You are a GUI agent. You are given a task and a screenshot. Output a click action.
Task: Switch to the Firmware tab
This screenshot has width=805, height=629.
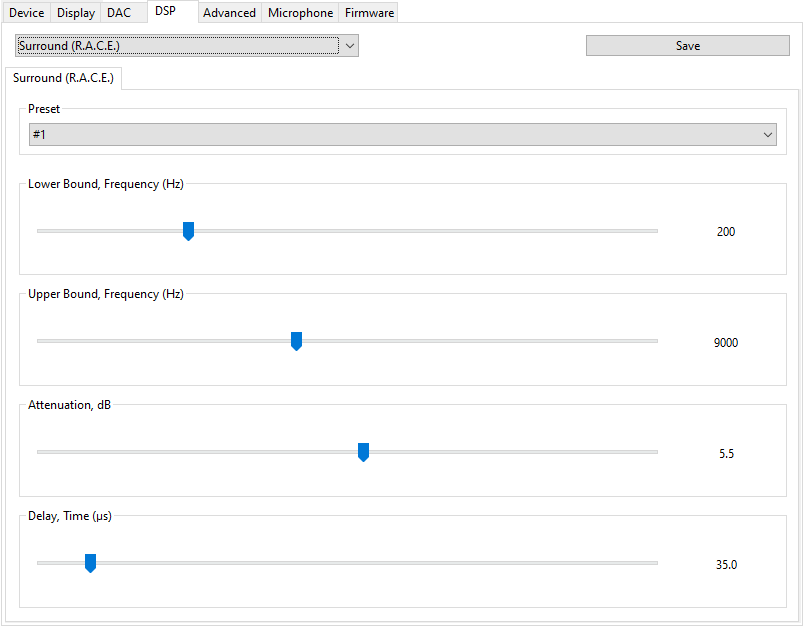point(369,13)
